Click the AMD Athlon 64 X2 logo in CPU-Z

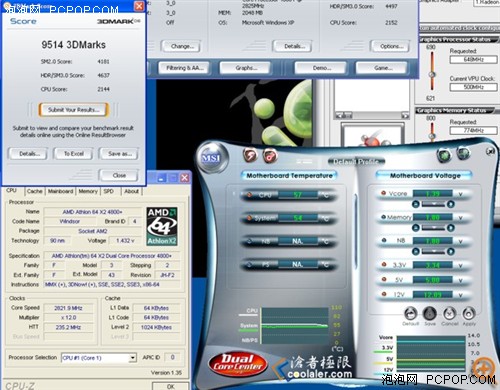click(x=162, y=226)
